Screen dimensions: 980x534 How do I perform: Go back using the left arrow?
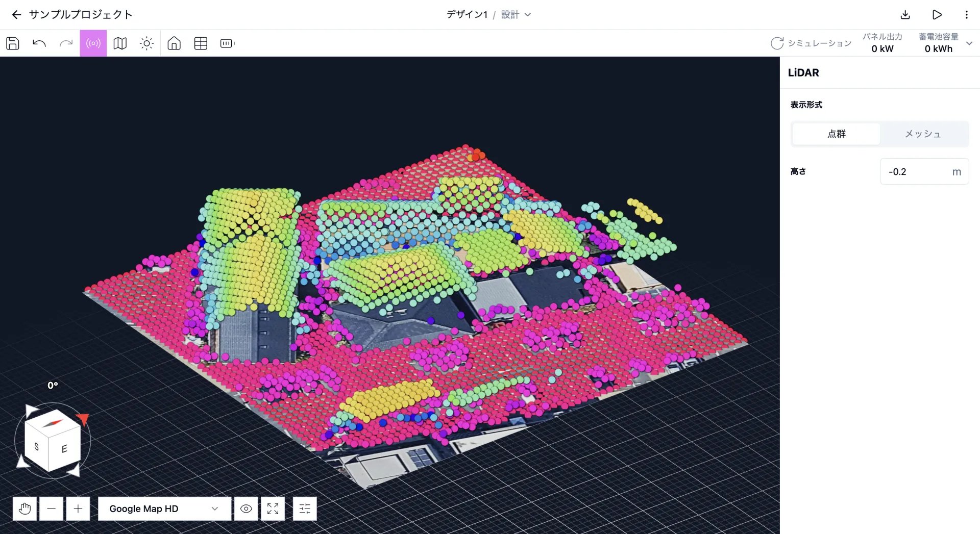[x=16, y=15]
